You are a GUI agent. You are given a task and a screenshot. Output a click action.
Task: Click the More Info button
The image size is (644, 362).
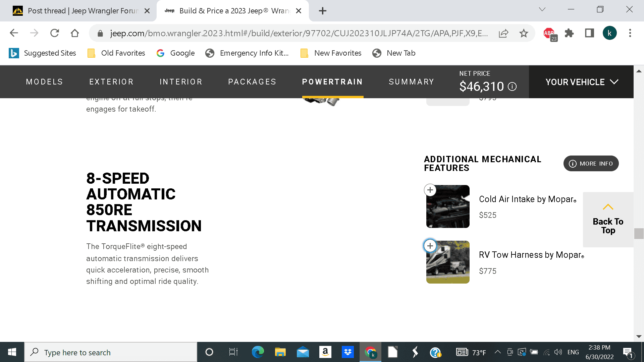(x=591, y=164)
